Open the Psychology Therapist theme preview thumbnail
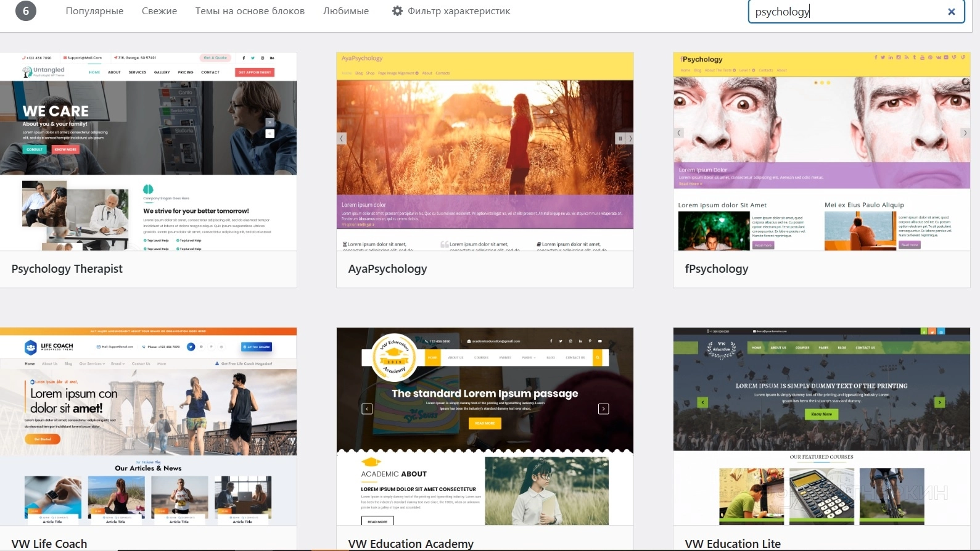980x551 pixels. (148, 151)
